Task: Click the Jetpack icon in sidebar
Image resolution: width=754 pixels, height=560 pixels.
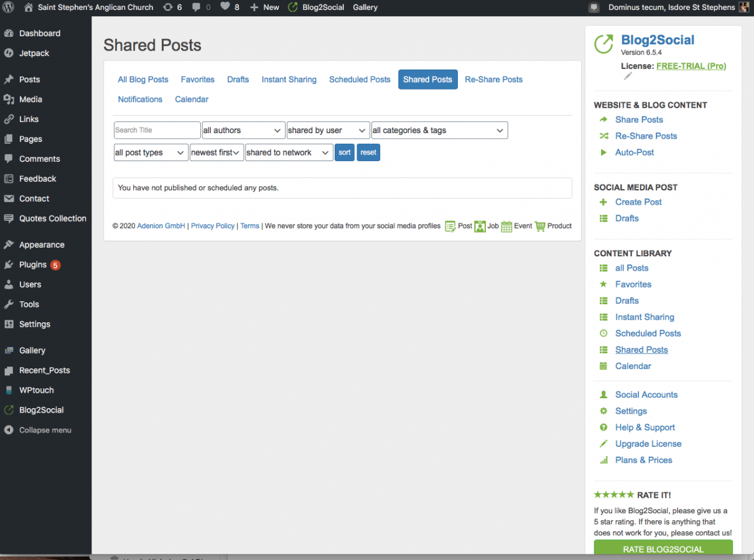Action: 9,54
